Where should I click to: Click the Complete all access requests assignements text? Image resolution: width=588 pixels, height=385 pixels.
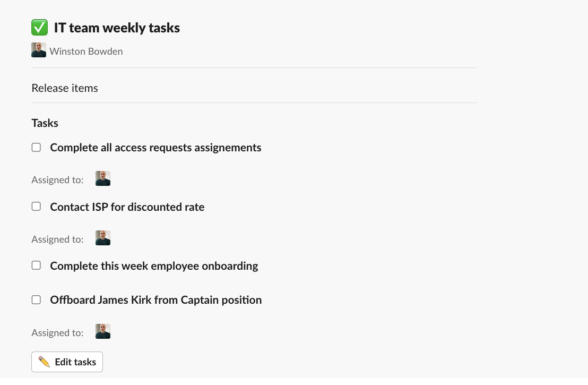pyautogui.click(x=155, y=148)
